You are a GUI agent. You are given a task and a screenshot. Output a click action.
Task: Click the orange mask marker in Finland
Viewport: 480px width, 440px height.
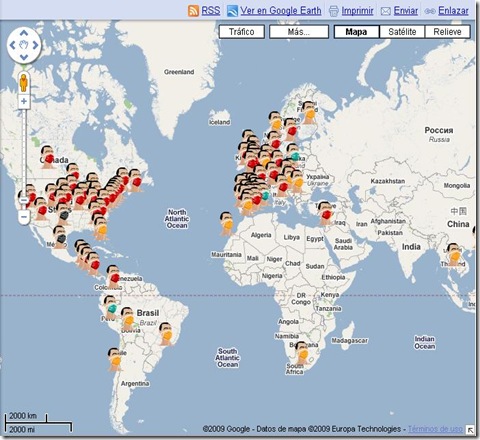(309, 113)
